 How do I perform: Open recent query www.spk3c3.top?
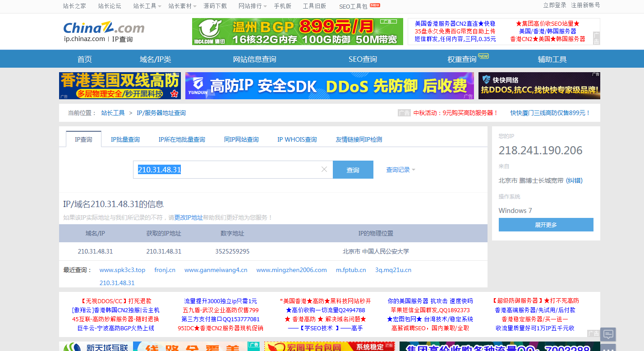(122, 270)
